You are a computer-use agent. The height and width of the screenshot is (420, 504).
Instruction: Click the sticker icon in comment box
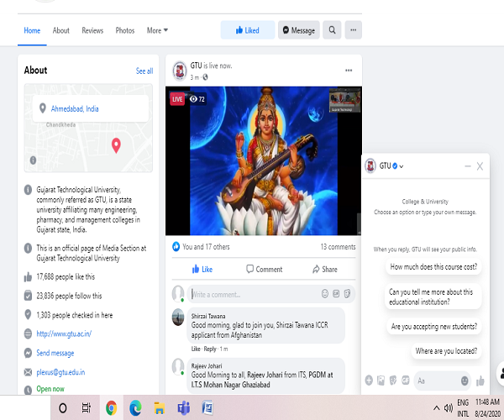348,293
